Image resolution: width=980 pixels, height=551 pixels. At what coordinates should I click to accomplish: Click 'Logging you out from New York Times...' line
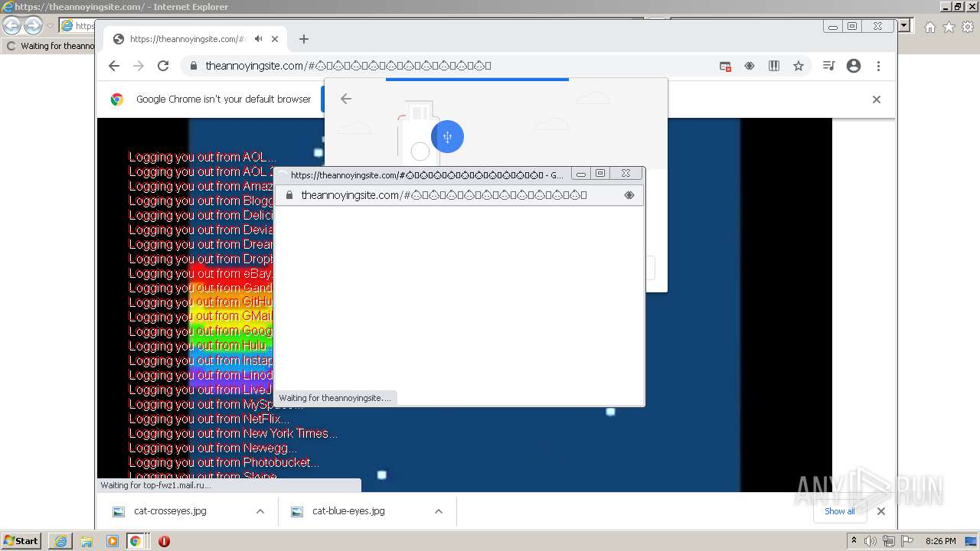(x=233, y=433)
